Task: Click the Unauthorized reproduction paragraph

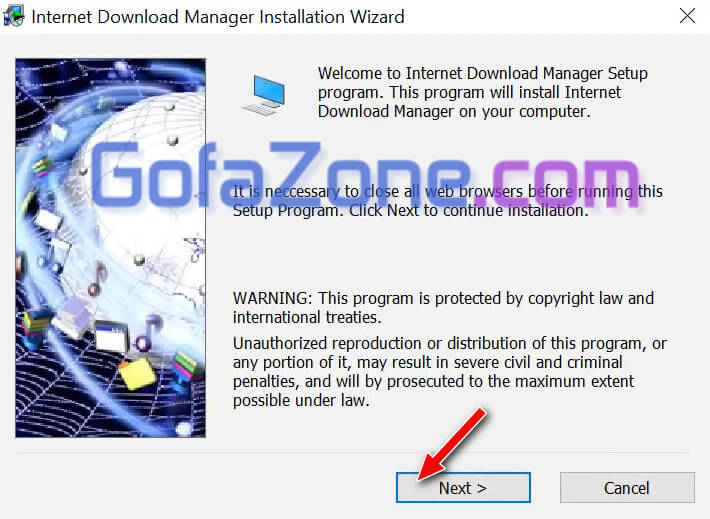Action: coord(450,372)
